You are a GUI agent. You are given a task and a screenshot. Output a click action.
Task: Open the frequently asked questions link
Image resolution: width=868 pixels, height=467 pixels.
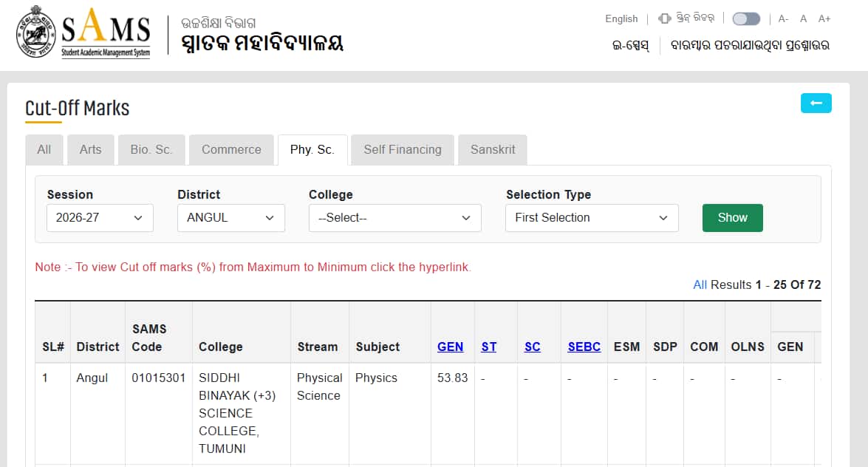click(x=750, y=45)
